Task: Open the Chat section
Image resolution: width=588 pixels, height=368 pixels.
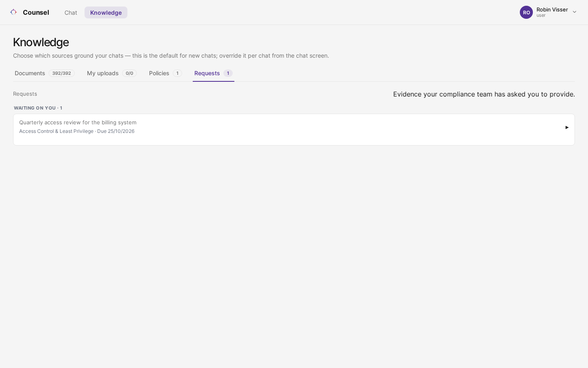Action: pos(71,13)
